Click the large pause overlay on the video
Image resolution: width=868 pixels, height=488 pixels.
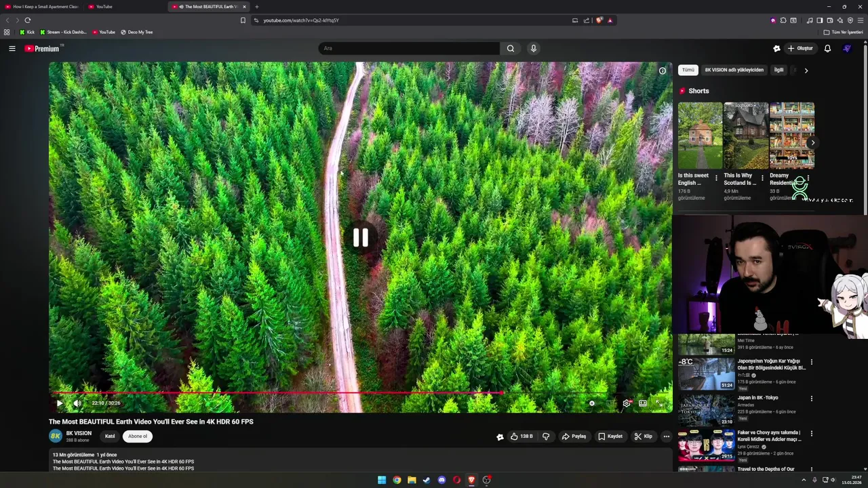[x=360, y=237]
